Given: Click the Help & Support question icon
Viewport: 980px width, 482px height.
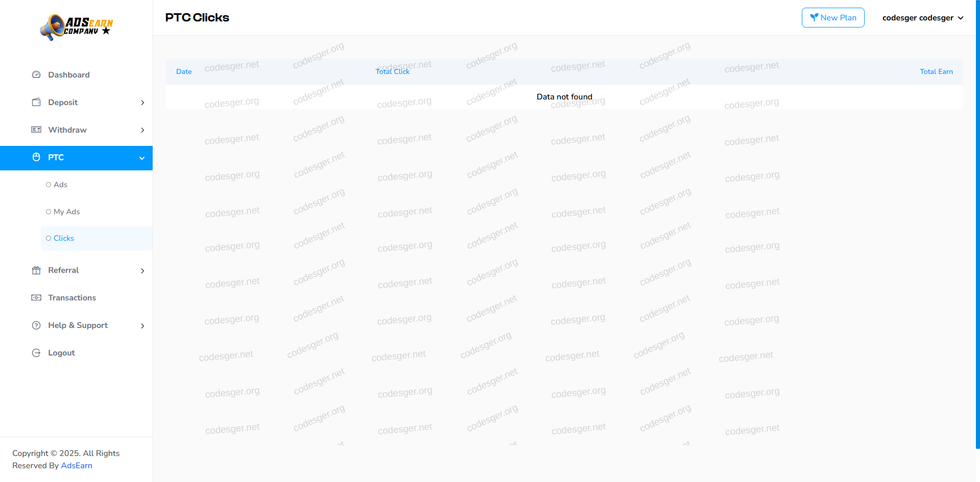Looking at the screenshot, I should (x=36, y=325).
